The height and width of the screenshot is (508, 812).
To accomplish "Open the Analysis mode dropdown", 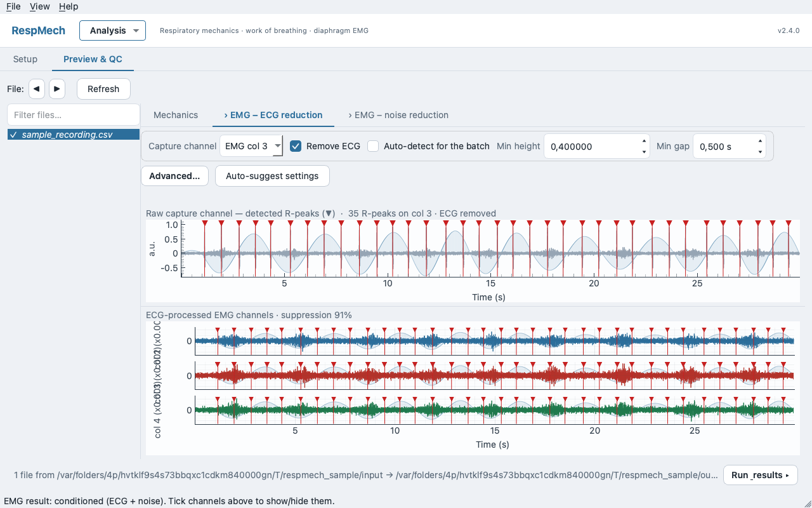I will [112, 30].
